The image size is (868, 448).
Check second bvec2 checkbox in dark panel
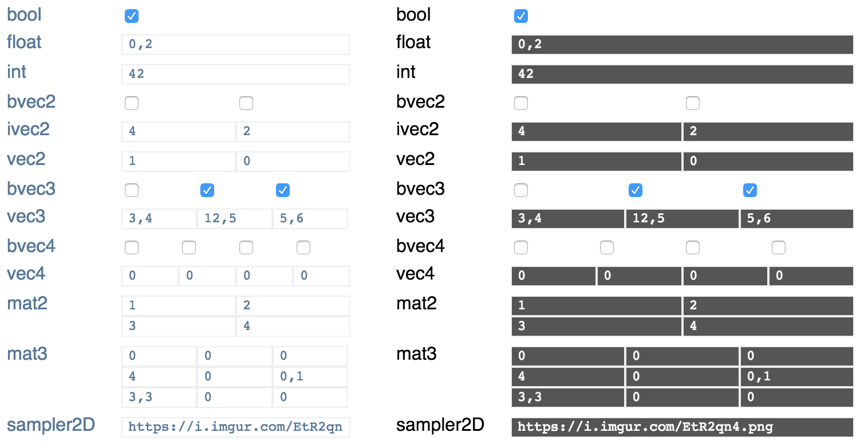click(693, 103)
